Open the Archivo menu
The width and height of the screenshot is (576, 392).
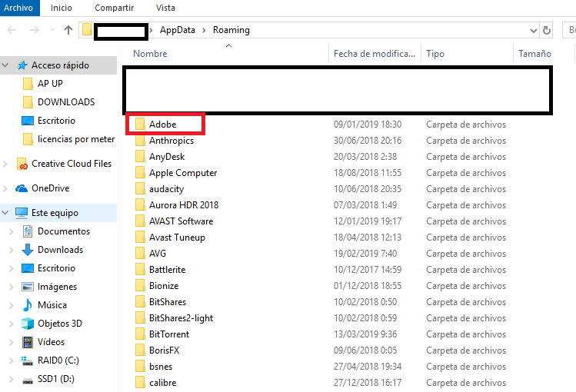[18, 8]
